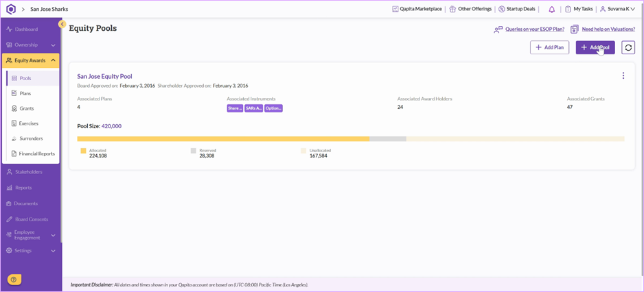Collapse the sidebar with the yellow arrow
Viewport: 644px width, 292px height.
tap(62, 24)
